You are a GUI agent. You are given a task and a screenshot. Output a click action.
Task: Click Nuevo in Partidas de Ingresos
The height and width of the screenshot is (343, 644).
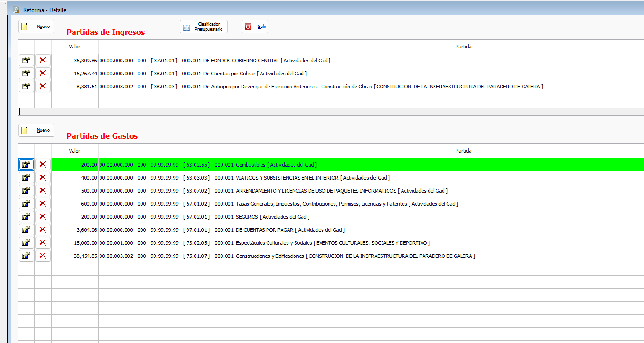click(x=36, y=27)
